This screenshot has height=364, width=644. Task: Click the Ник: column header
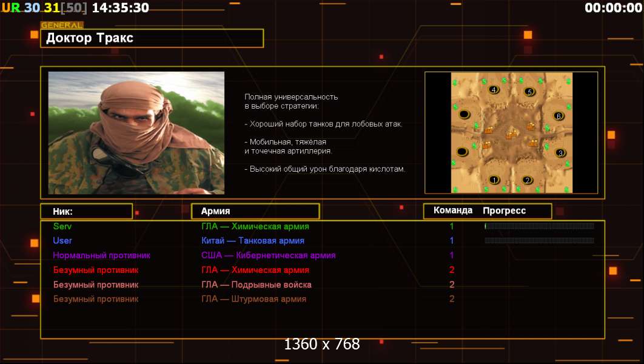87,211
